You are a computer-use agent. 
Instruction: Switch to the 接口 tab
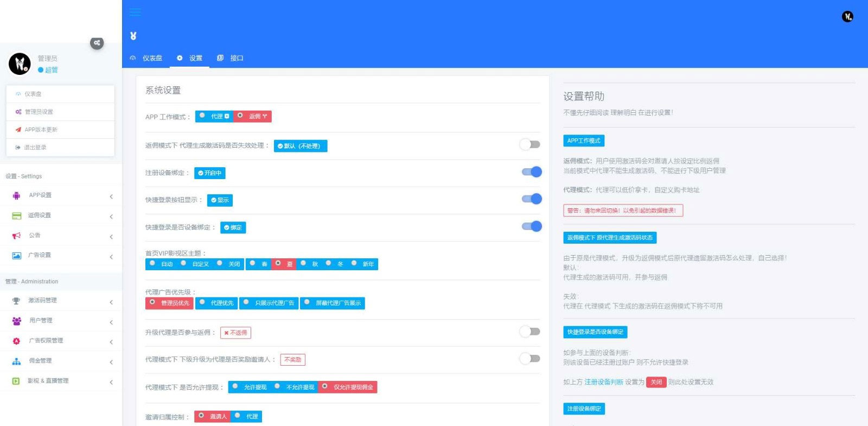pyautogui.click(x=231, y=58)
